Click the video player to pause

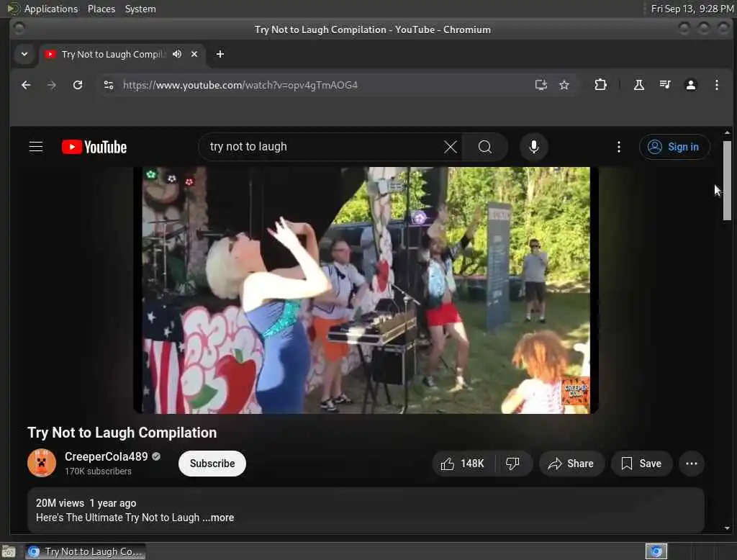tap(366, 290)
